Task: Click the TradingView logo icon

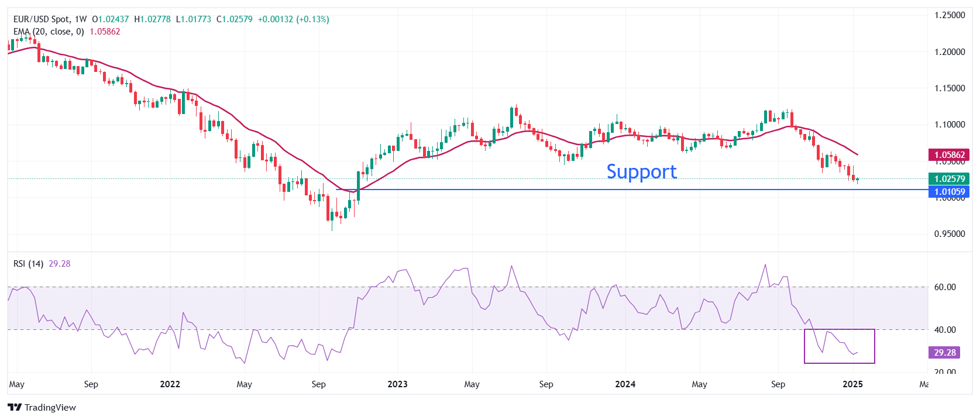Action: click(x=15, y=408)
